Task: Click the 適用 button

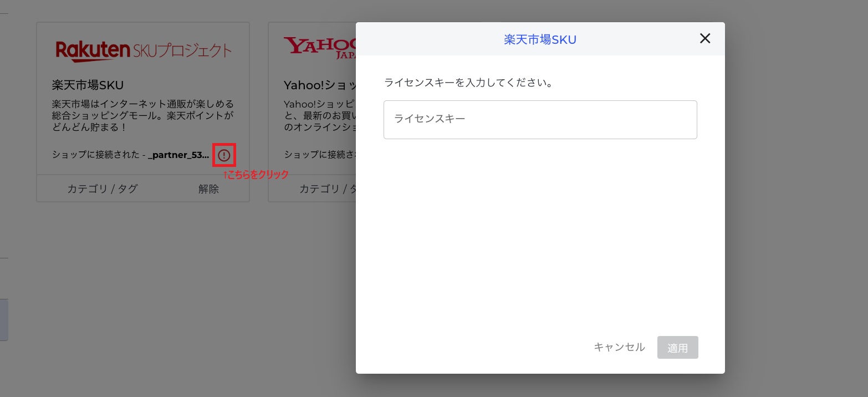Action: (677, 348)
